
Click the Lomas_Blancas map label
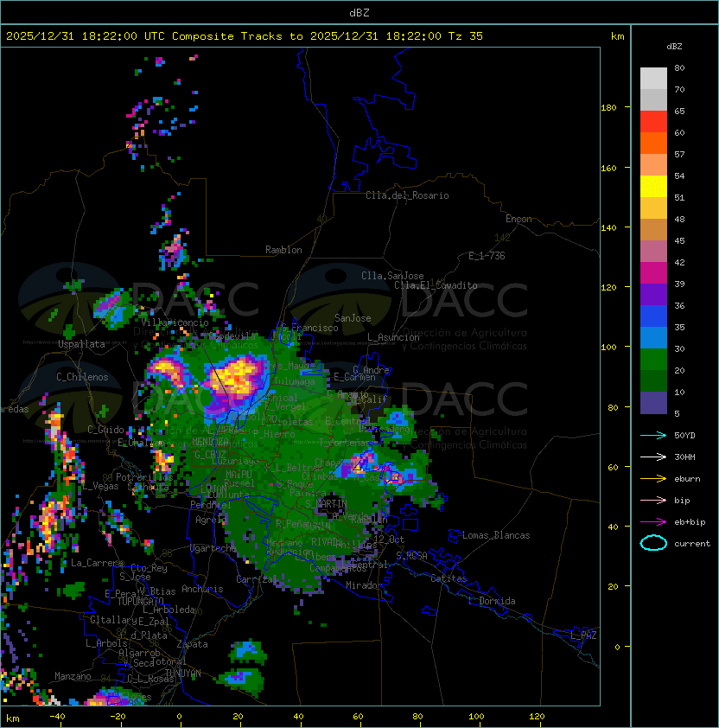[496, 535]
